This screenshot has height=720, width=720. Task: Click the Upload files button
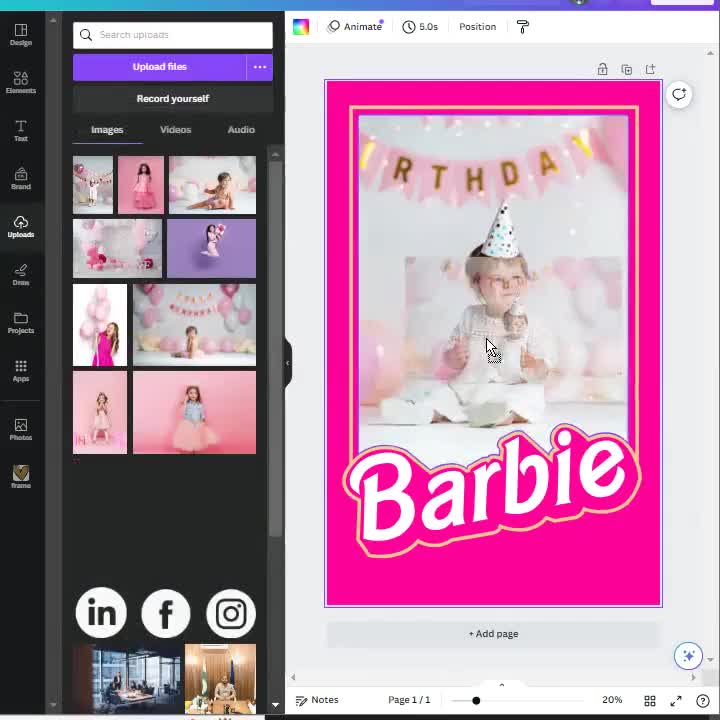click(x=159, y=67)
